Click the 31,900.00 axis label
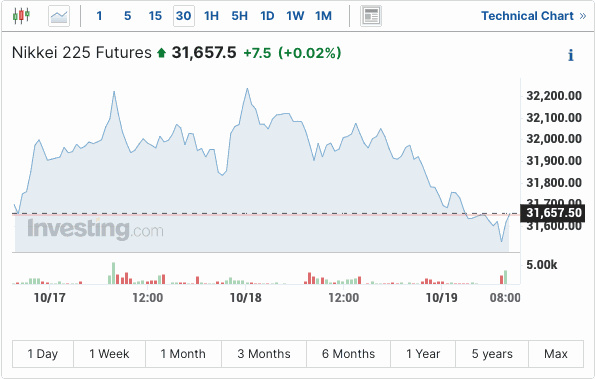Viewport: 595px width, 379px height. (554, 161)
